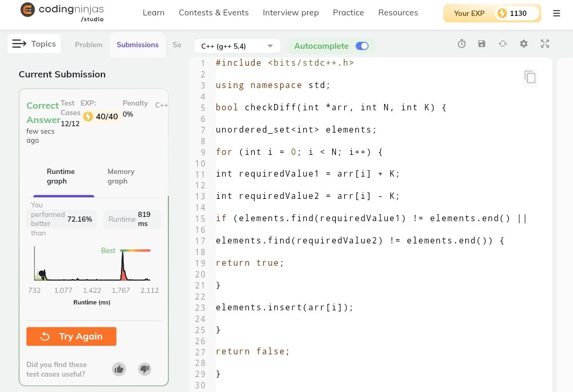Click the runtime distribution graph
Image resolution: width=573 pixels, height=392 pixels.
tap(90, 268)
